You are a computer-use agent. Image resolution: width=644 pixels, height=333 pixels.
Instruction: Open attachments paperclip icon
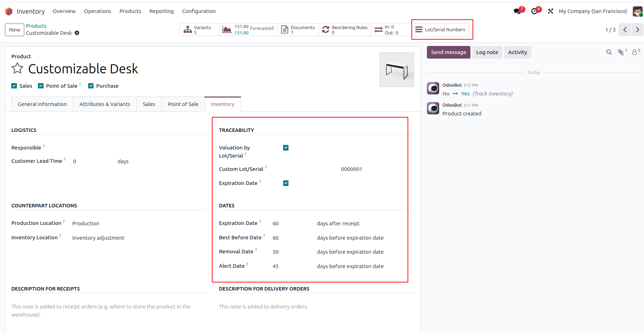pos(621,52)
